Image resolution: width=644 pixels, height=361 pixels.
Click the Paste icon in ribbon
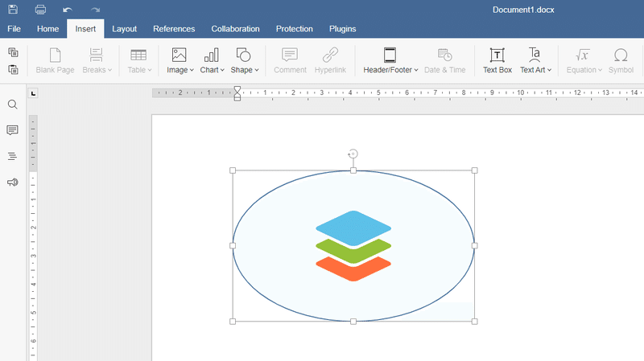click(13, 69)
